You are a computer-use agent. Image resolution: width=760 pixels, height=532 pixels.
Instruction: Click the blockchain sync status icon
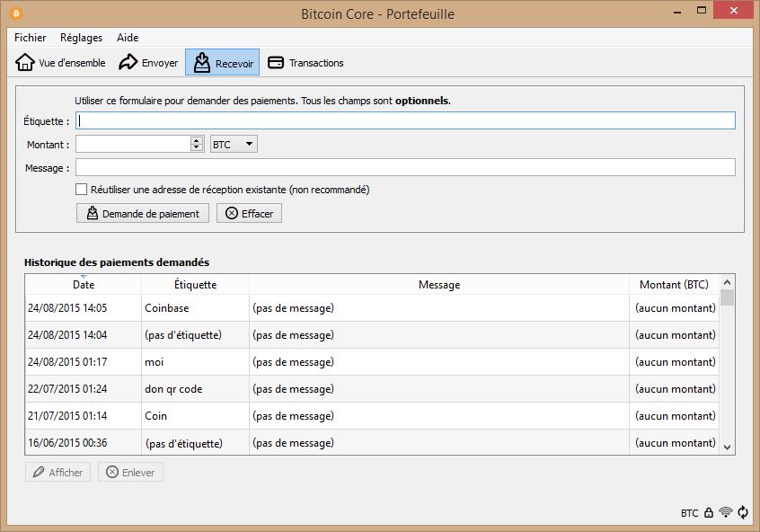[x=743, y=513]
